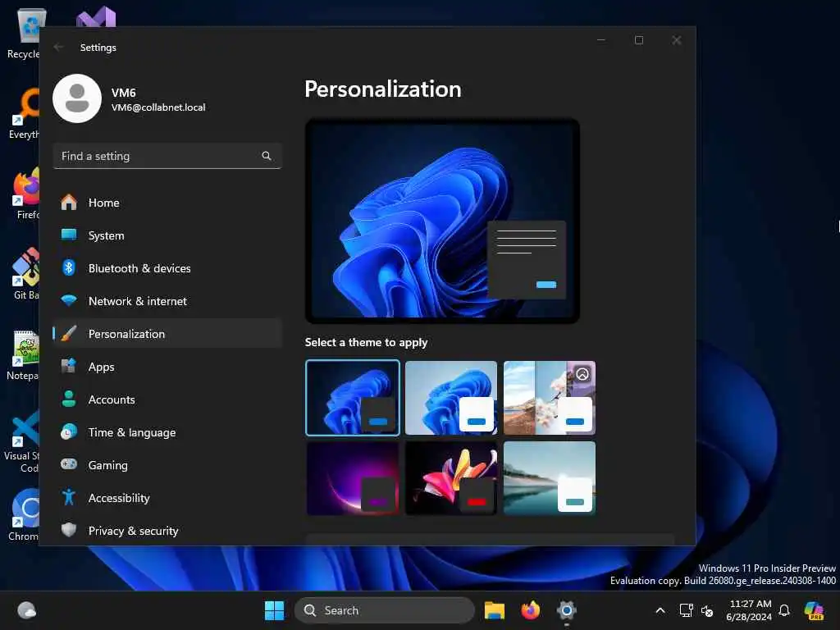Image resolution: width=840 pixels, height=630 pixels.
Task: Click the Bluetooth icon in sidebar
Action: click(x=69, y=267)
